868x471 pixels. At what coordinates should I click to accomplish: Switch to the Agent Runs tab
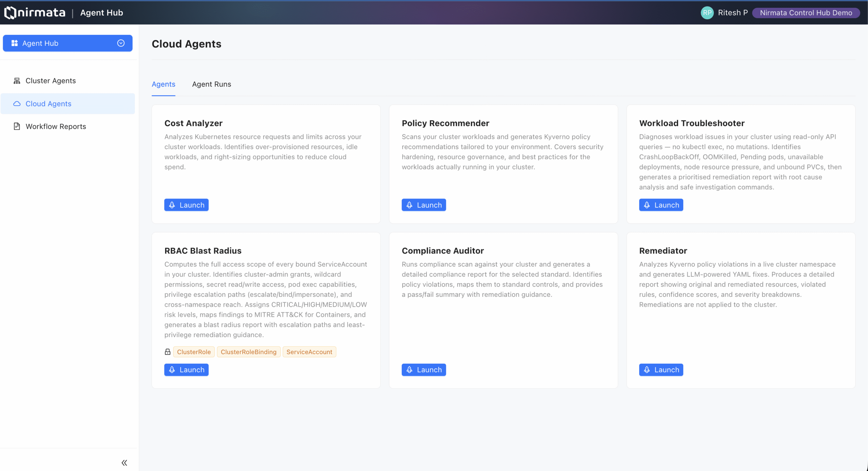tap(212, 84)
